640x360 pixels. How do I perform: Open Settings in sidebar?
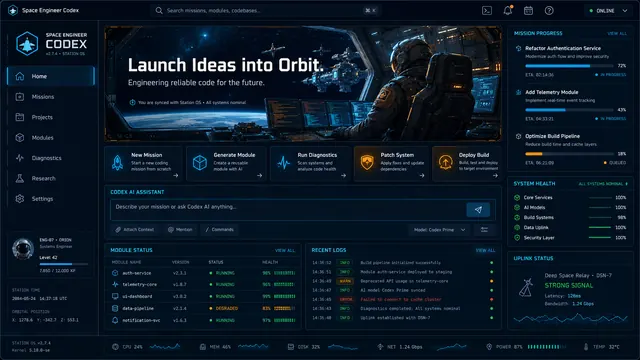[51, 199]
